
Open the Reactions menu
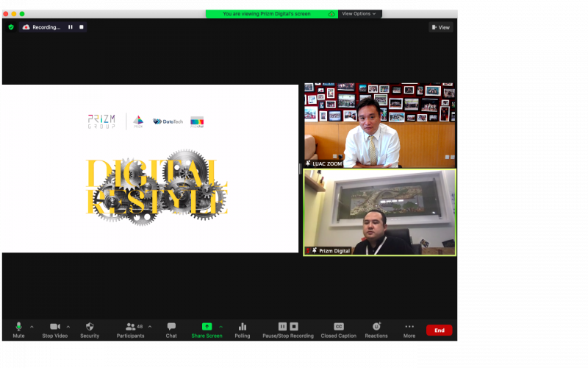pos(376,330)
